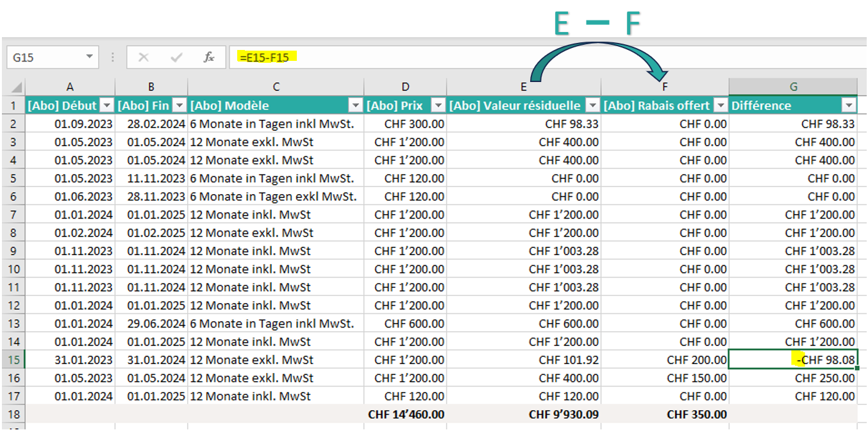Click the Cancel X icon in formula bar

click(144, 58)
